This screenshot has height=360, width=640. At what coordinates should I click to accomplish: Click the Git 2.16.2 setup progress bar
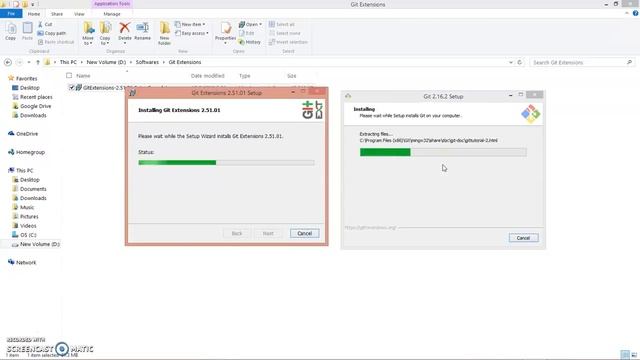click(443, 152)
